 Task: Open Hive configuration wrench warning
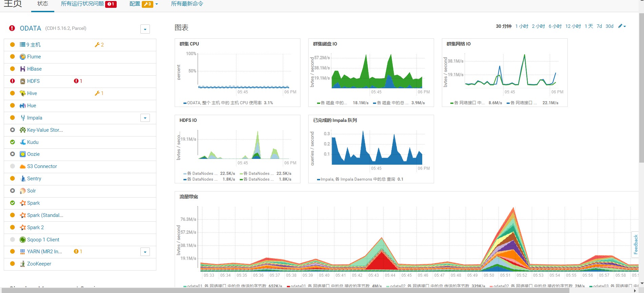pyautogui.click(x=99, y=93)
